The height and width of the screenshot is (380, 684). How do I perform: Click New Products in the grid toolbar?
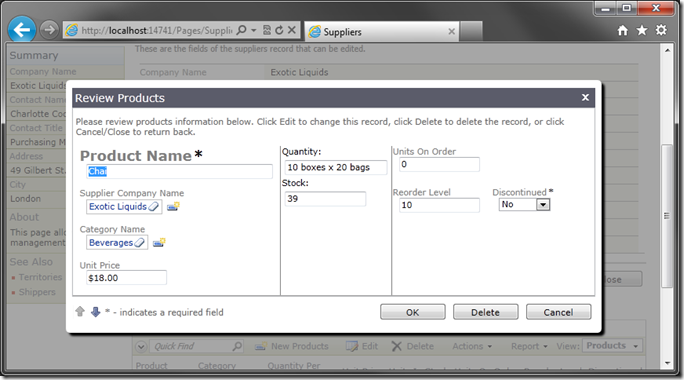291,346
